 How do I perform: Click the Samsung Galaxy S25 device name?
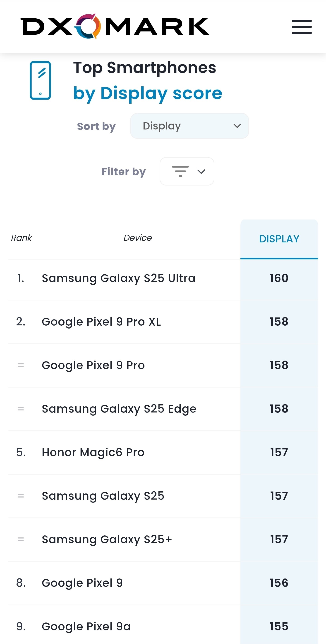pyautogui.click(x=103, y=496)
